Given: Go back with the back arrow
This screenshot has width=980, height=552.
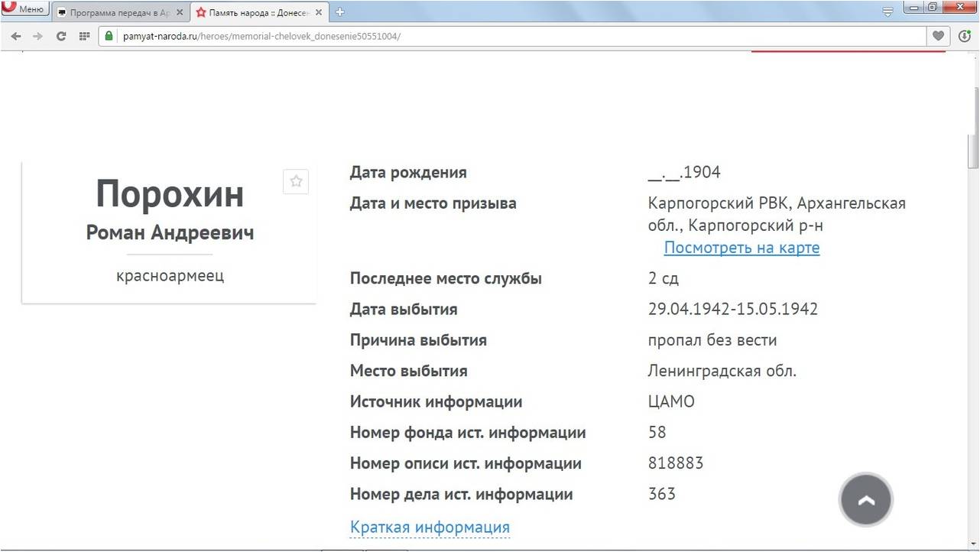Looking at the screenshot, I should [x=16, y=36].
